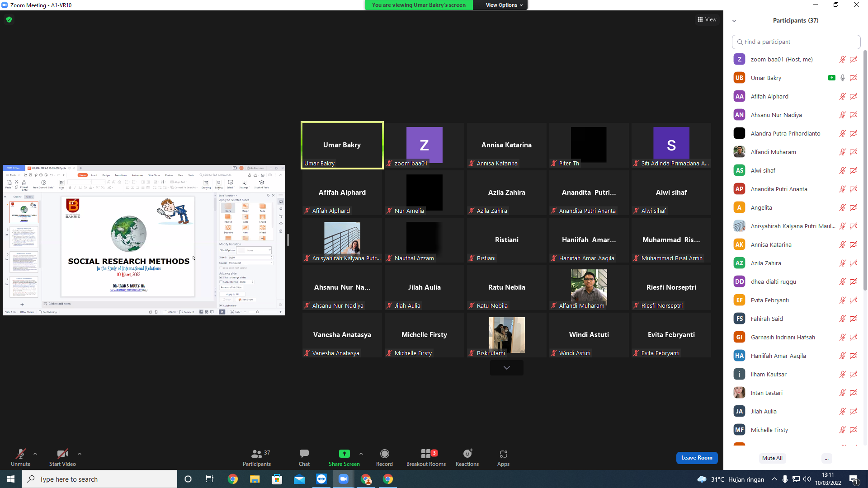This screenshot has width=868, height=488.
Task: Click the green Share Screen icon
Action: 344,454
